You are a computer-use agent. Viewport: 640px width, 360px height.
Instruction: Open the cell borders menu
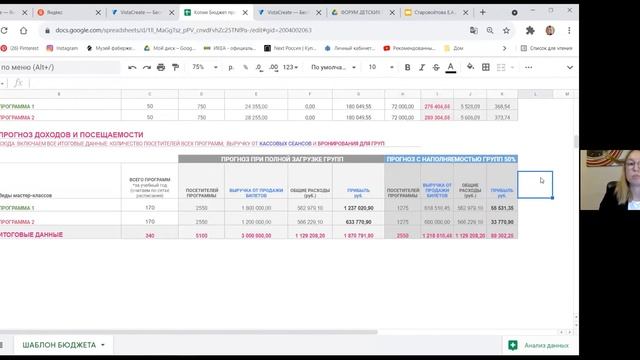(x=486, y=67)
